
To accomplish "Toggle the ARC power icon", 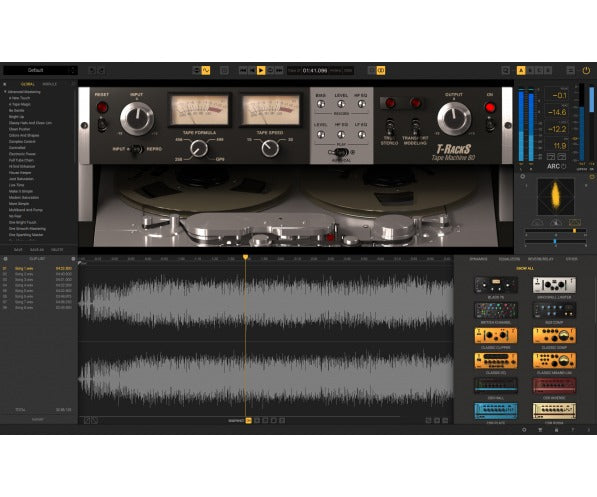I will pos(564,166).
